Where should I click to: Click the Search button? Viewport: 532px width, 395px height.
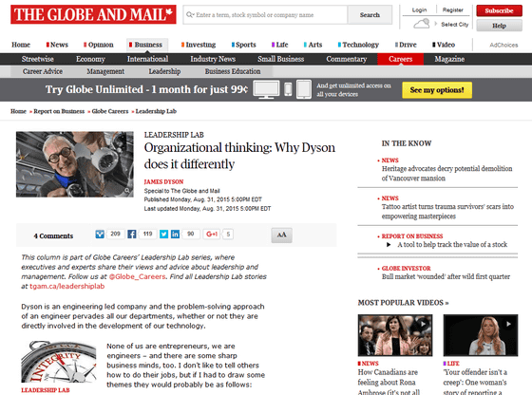tap(370, 15)
